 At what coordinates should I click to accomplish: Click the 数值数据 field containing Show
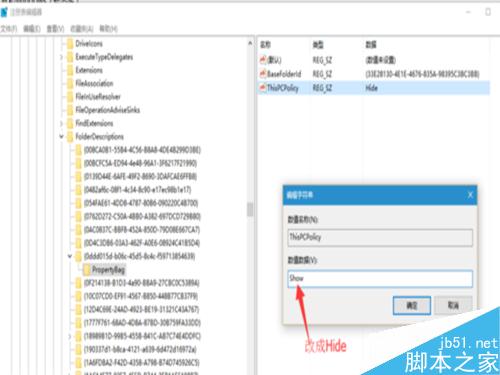coord(380,279)
